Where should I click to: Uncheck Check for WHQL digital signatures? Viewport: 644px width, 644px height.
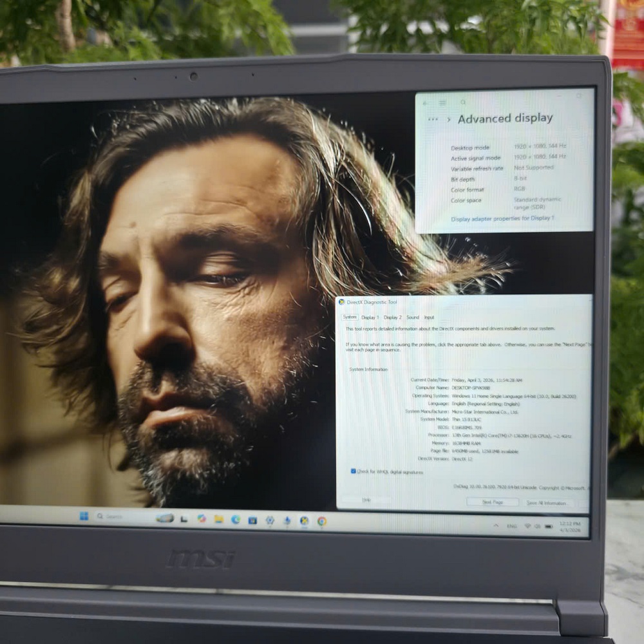[x=354, y=471]
